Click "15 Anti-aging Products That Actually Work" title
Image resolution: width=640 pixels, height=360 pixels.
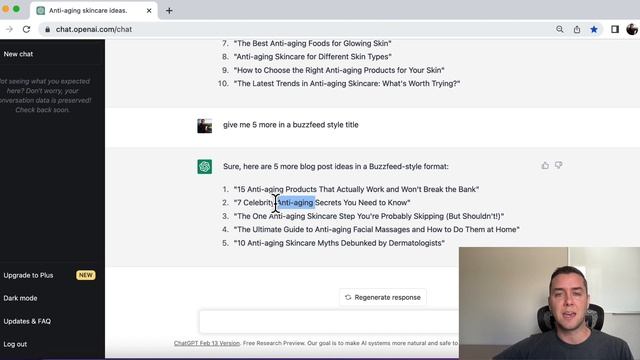[356, 189]
